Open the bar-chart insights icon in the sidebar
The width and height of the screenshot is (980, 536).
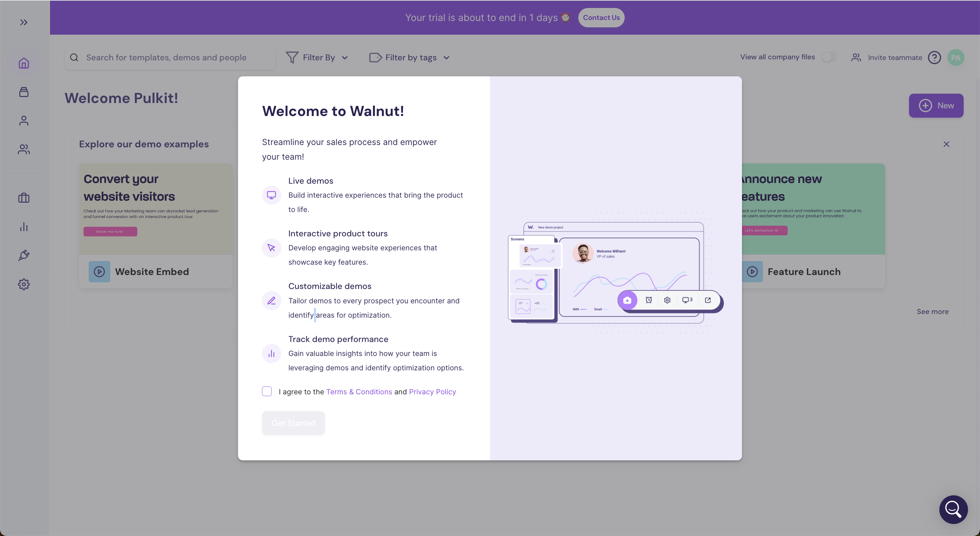(24, 227)
